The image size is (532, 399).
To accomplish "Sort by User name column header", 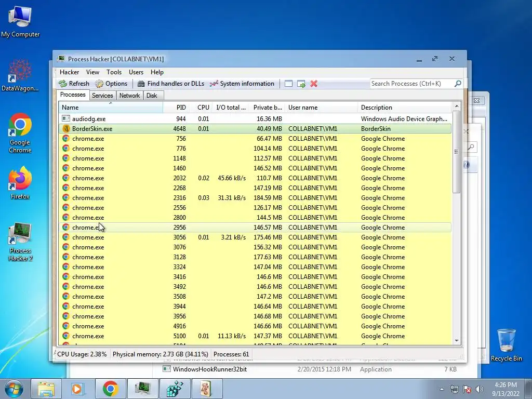I will pyautogui.click(x=321, y=108).
